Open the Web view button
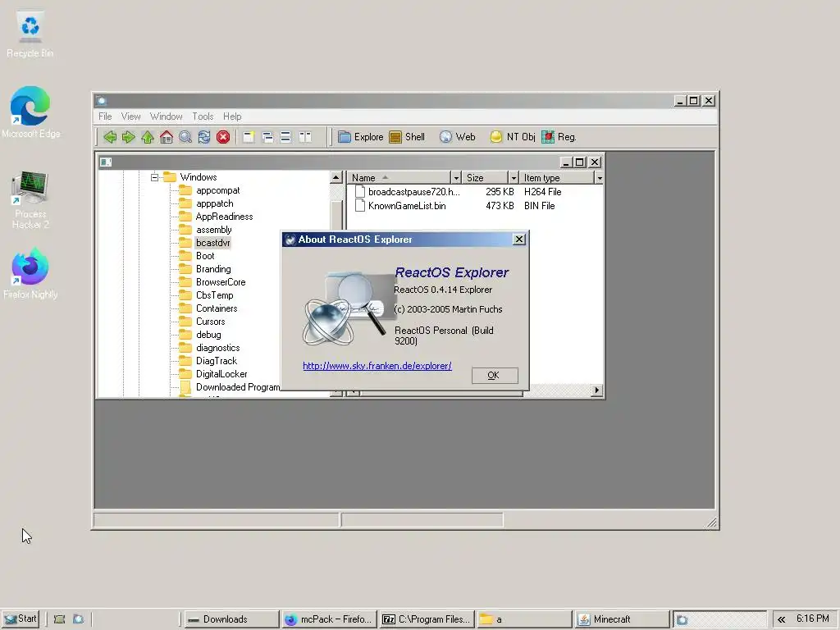840x630 pixels. coord(458,137)
